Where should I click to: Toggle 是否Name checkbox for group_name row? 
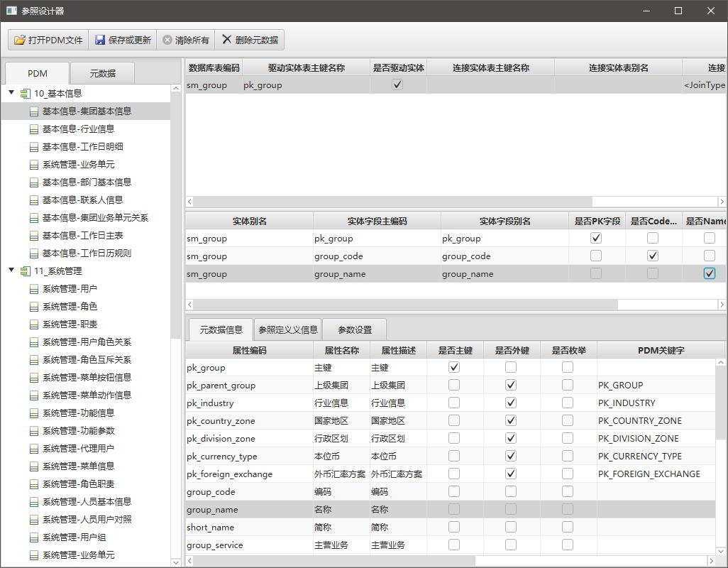[710, 273]
